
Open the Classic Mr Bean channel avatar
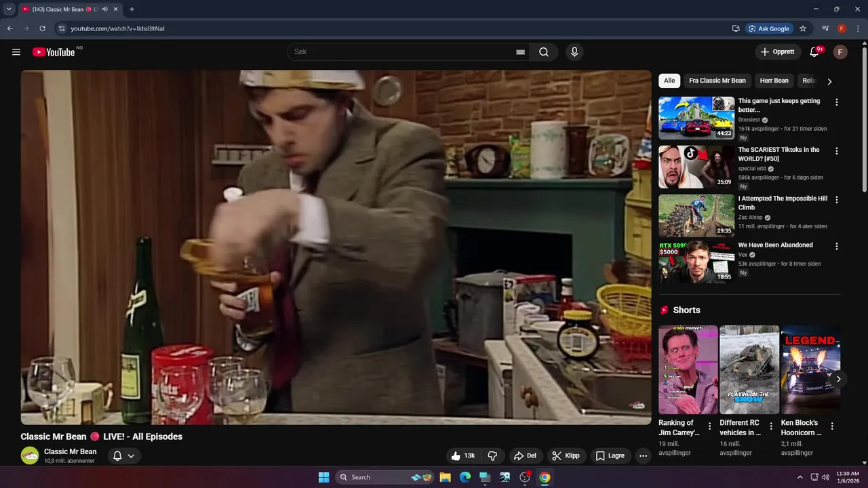(30, 455)
